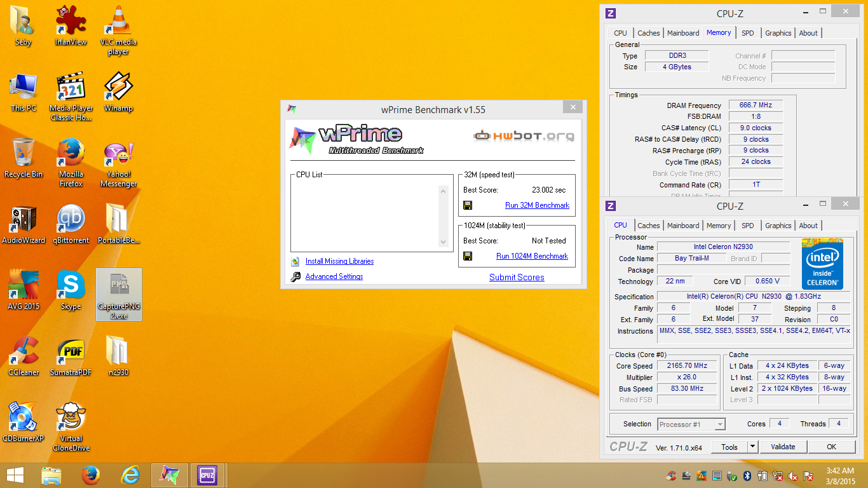The image size is (868, 488).
Task: Click the CPU List scroll down arrow
Action: point(444,241)
